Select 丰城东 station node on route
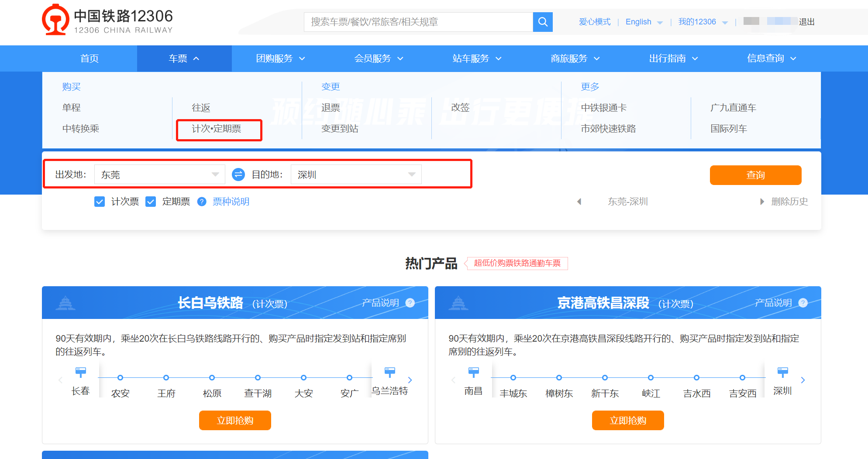The width and height of the screenshot is (868, 459). pos(513,377)
